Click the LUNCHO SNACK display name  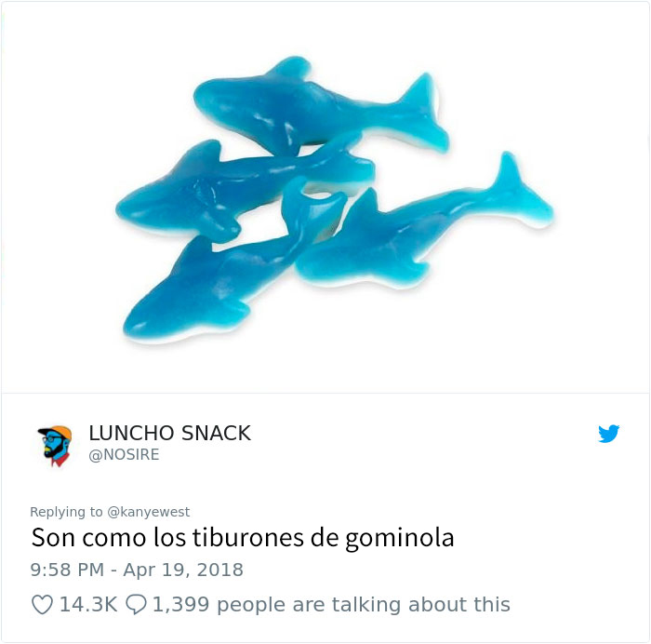170,433
